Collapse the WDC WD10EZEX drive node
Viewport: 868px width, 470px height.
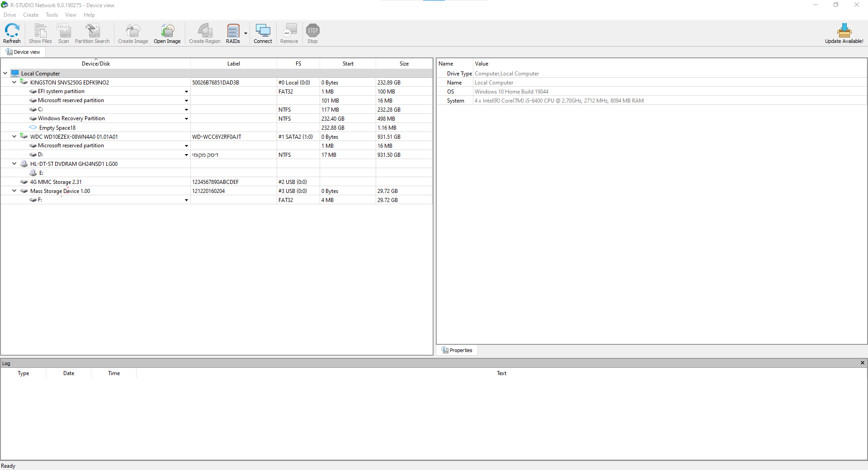click(x=14, y=136)
